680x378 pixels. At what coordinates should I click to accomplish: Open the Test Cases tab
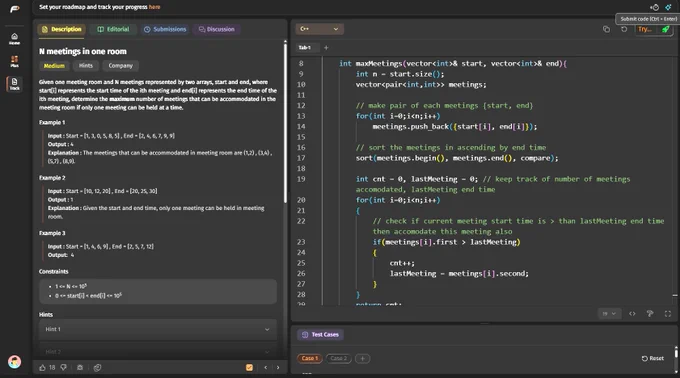(x=320, y=335)
